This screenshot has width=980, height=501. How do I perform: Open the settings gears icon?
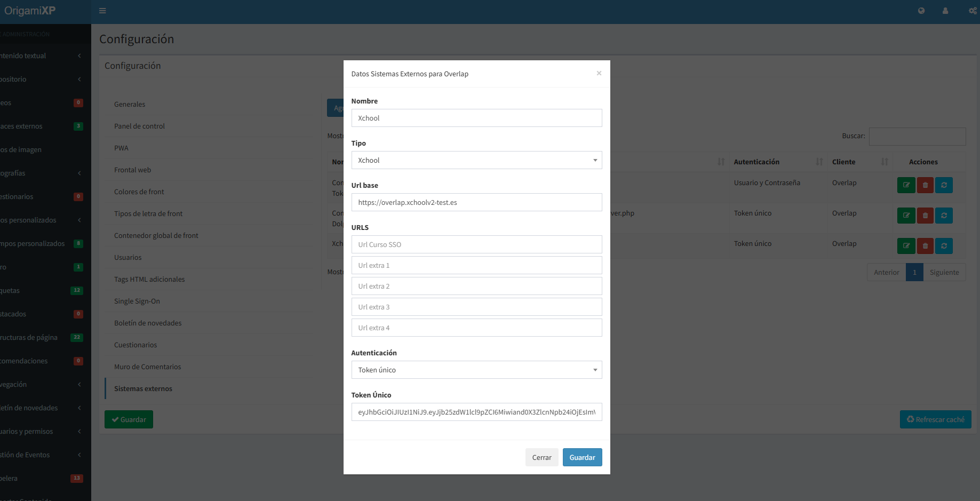pyautogui.click(x=973, y=11)
